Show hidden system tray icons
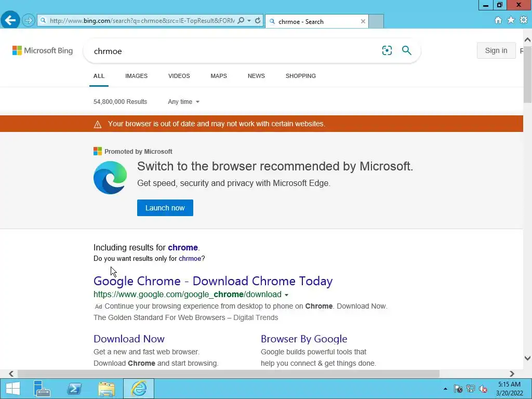 point(445,389)
